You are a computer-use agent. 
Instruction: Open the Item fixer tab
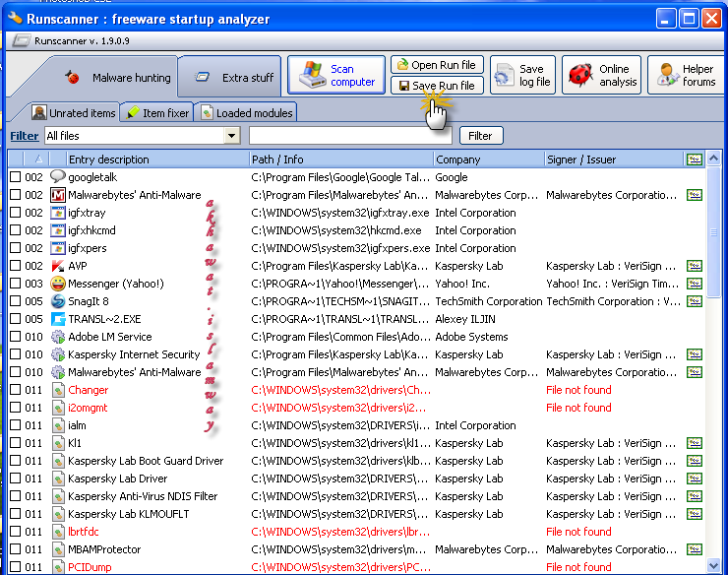click(x=157, y=113)
